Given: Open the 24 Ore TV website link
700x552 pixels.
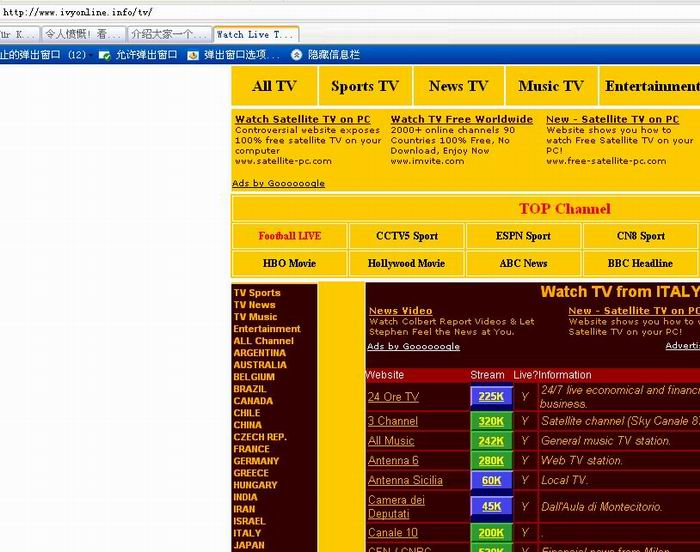Looking at the screenshot, I should 393,397.
